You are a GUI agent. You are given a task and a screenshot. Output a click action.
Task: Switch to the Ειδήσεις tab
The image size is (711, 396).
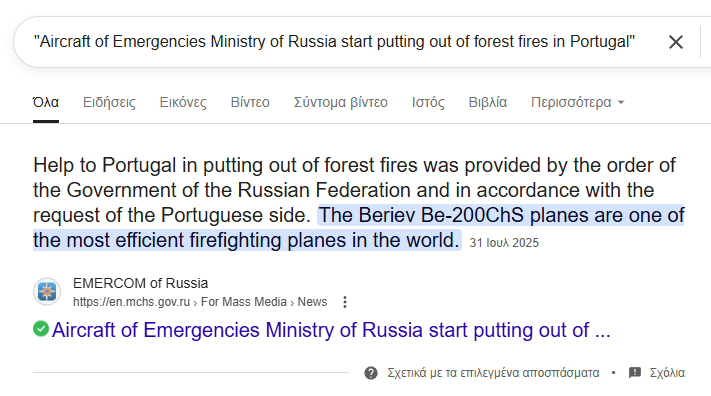[109, 102]
